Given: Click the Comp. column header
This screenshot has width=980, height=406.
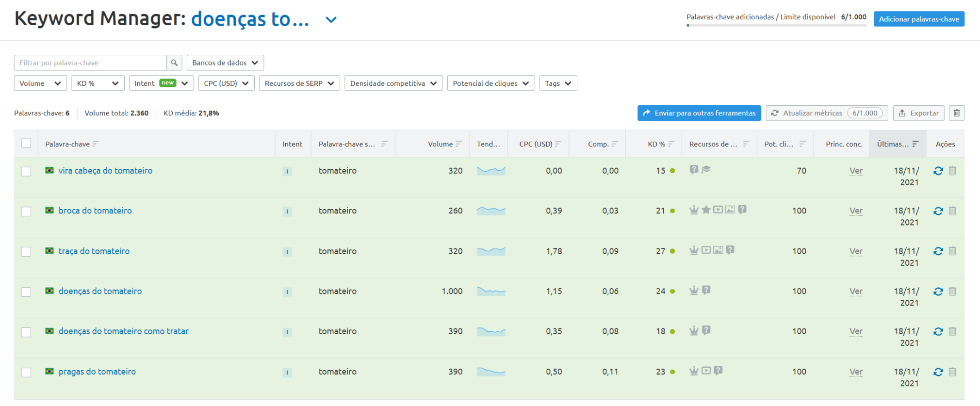Looking at the screenshot, I should 597,144.
